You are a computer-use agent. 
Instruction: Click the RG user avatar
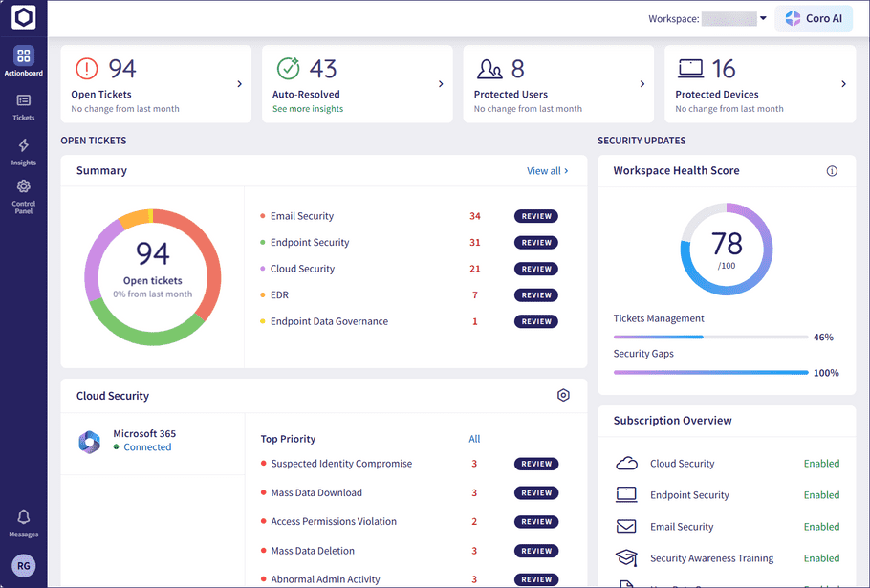23,566
